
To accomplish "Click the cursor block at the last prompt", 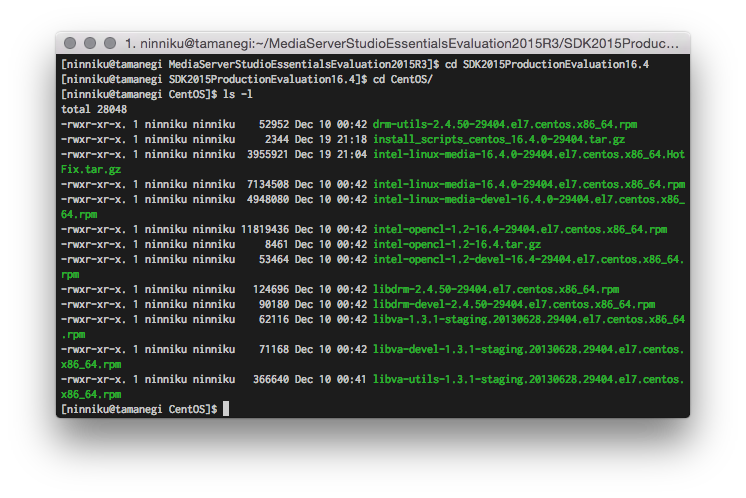I will tap(226, 409).
